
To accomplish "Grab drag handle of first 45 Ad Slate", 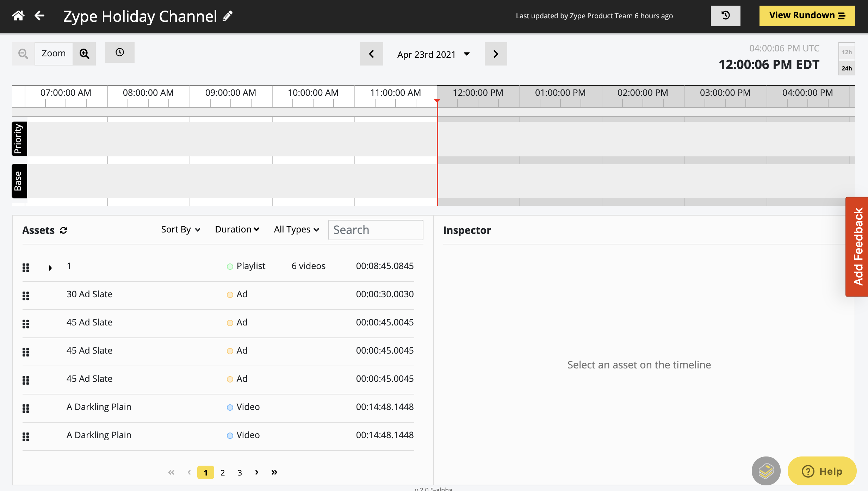I will point(26,324).
